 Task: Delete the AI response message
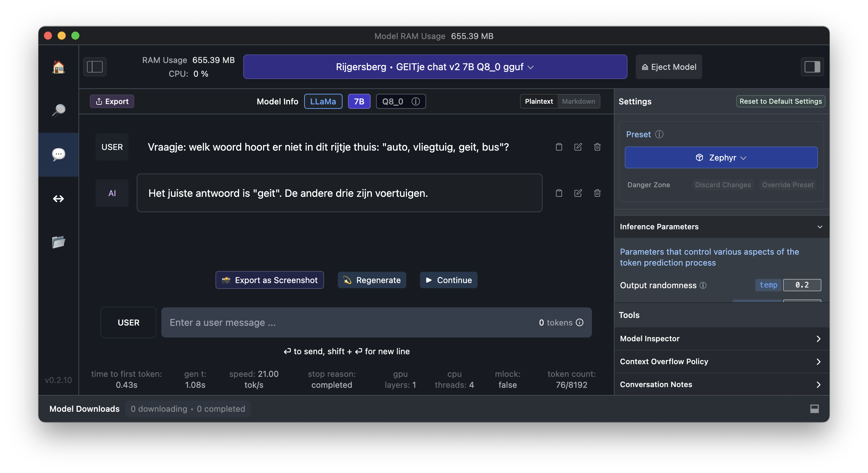(x=597, y=193)
